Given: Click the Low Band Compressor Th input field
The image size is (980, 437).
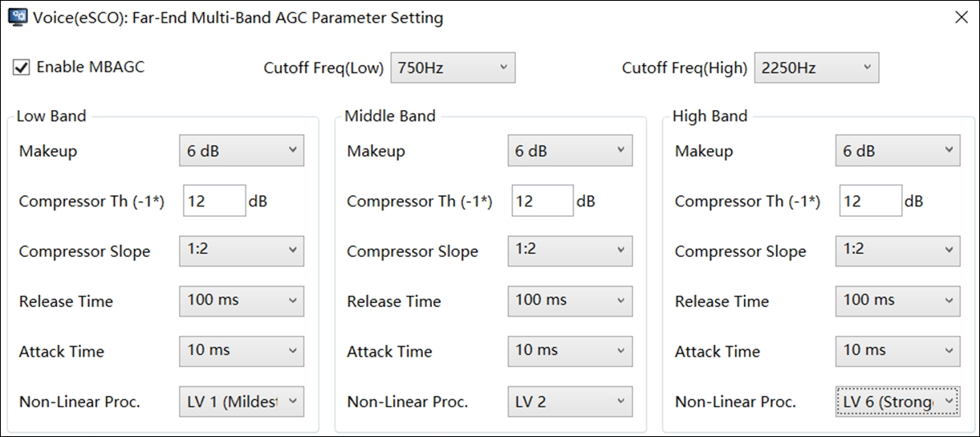Looking at the screenshot, I should click(x=214, y=201).
